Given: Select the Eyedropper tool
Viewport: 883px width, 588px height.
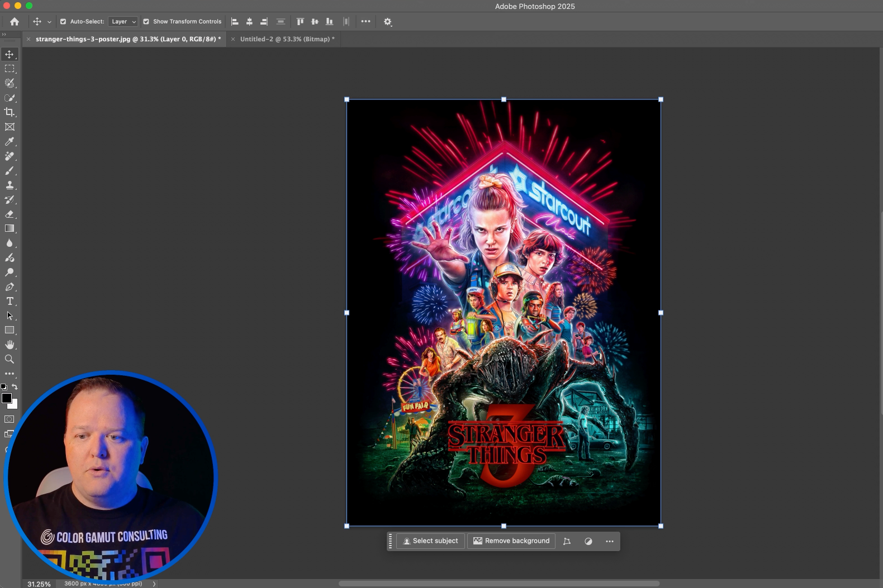Looking at the screenshot, I should pyautogui.click(x=10, y=142).
